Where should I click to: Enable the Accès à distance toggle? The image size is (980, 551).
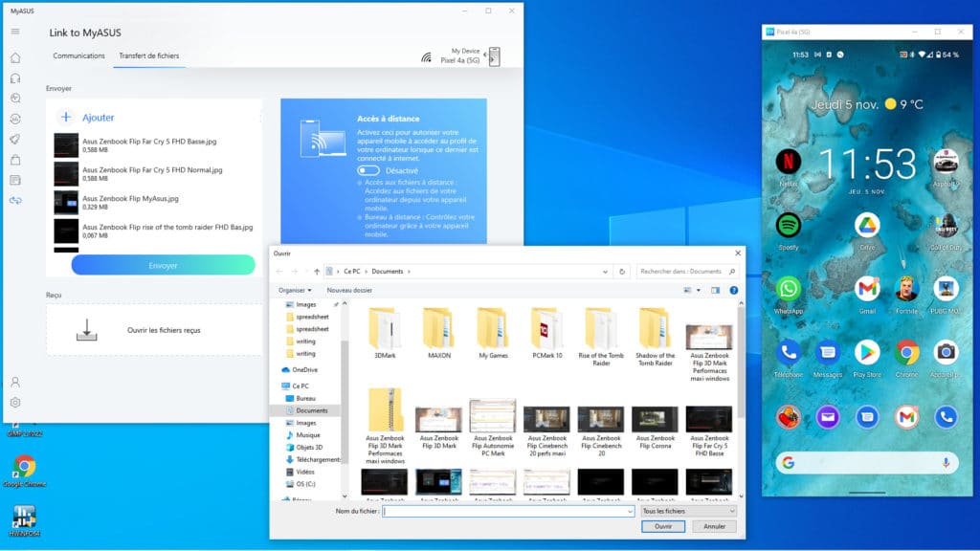tap(368, 170)
